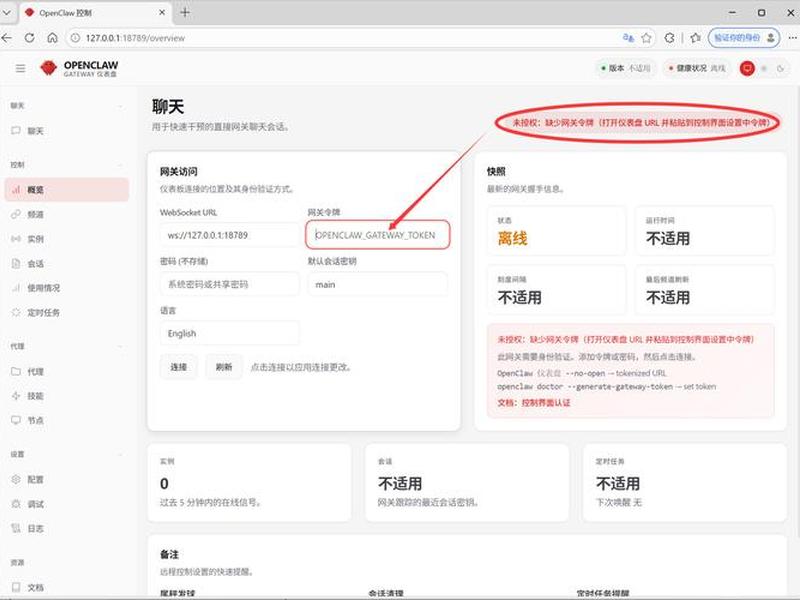Open 配置 config in the sidebar
Image resolution: width=800 pixels, height=600 pixels.
(66, 480)
